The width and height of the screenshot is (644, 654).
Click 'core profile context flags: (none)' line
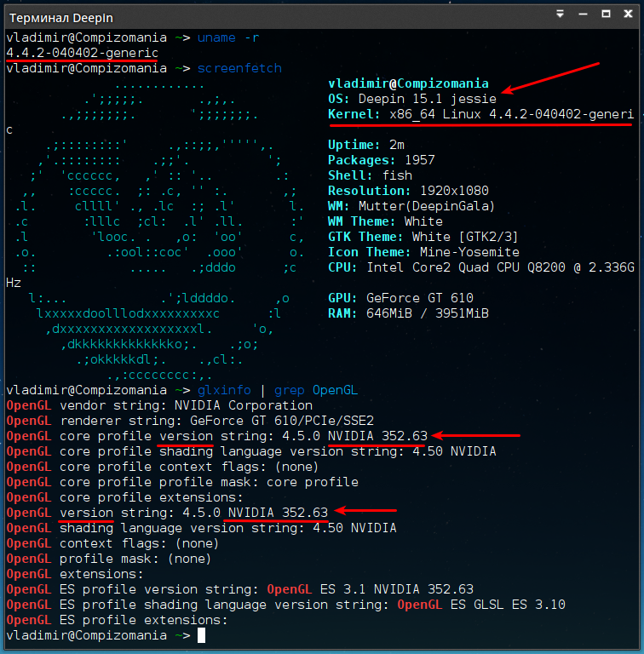coord(163,467)
